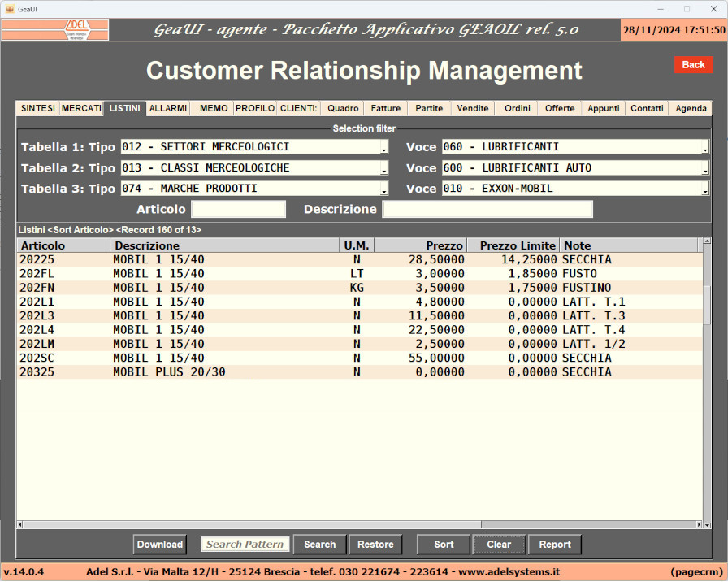
Task: Open the Appunti tab
Action: [x=604, y=108]
